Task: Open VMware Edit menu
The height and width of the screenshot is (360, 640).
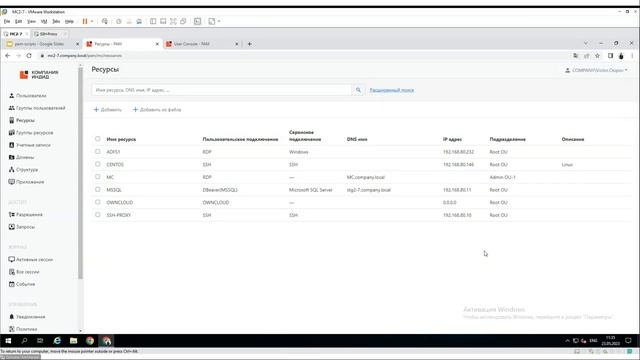Action: coord(18,21)
